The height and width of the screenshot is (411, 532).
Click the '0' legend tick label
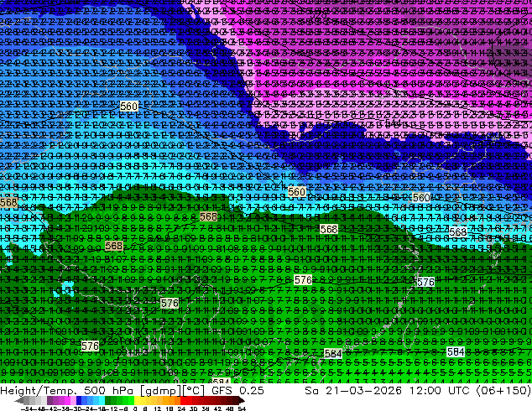coord(135,408)
